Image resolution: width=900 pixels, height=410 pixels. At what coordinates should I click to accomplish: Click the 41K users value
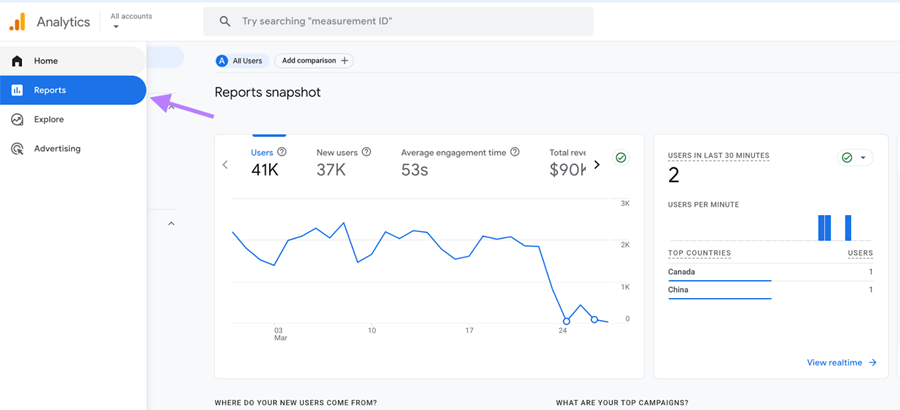pyautogui.click(x=265, y=169)
